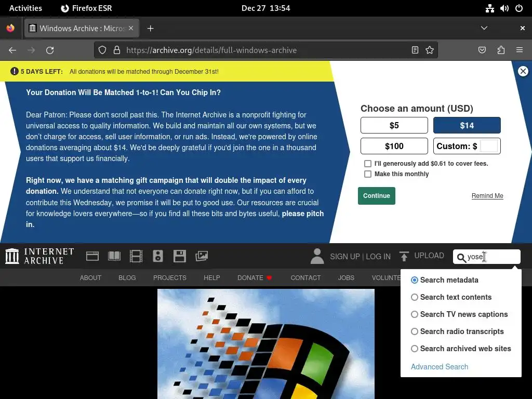Click the green Continue button

coord(377,196)
